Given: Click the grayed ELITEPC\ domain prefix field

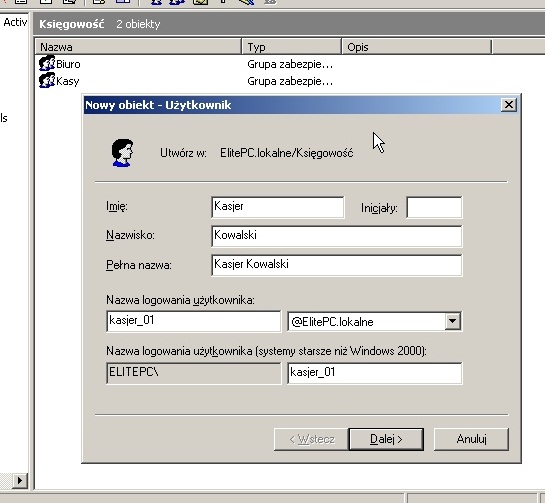Looking at the screenshot, I should pos(194,373).
